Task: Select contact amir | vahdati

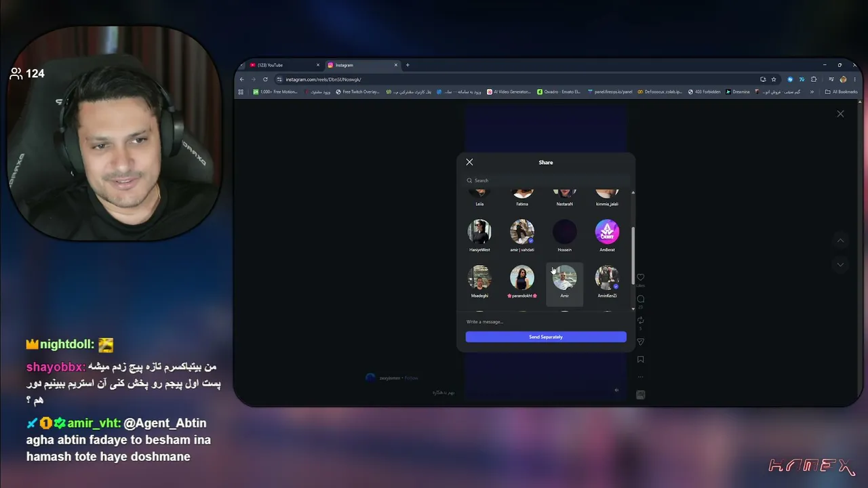Action: pyautogui.click(x=522, y=236)
